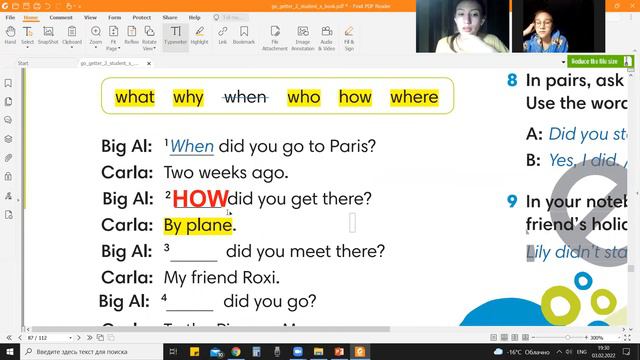640x360 pixels.
Task: Switch to the Start document tab
Action: tap(23, 63)
